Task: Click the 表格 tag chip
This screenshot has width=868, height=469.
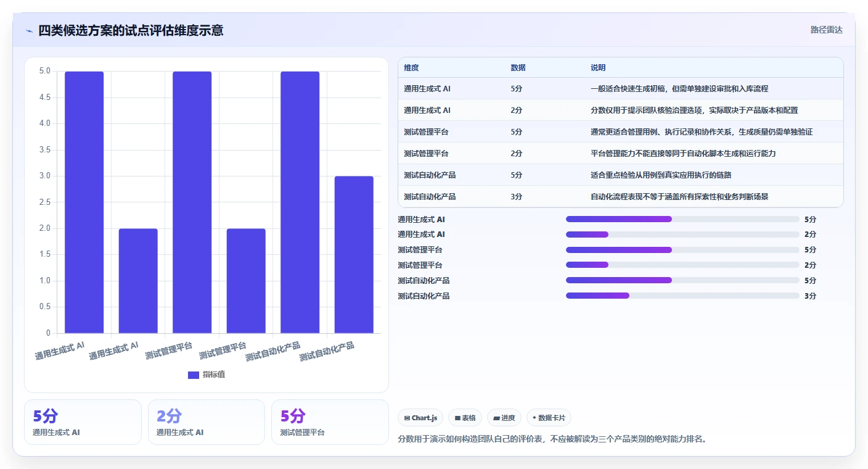Action: coord(465,418)
